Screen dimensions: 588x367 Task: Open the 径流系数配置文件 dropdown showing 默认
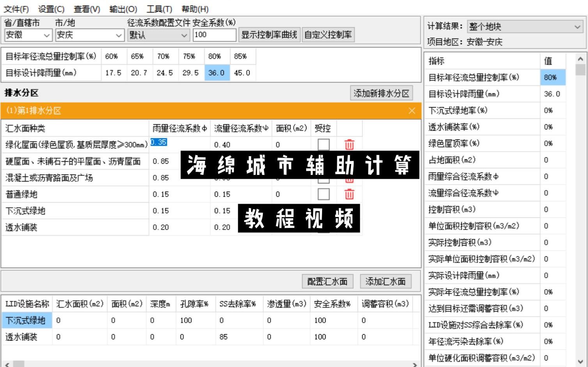pyautogui.click(x=159, y=35)
